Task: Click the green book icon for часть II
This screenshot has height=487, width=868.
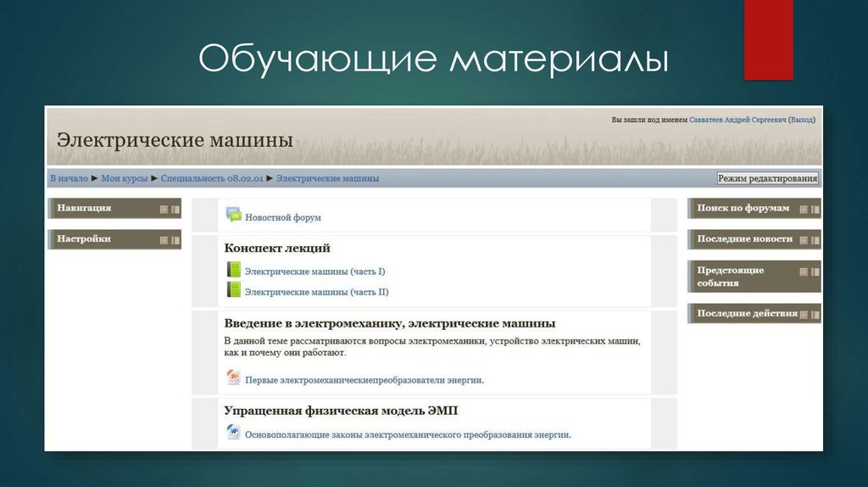Action: 234,290
